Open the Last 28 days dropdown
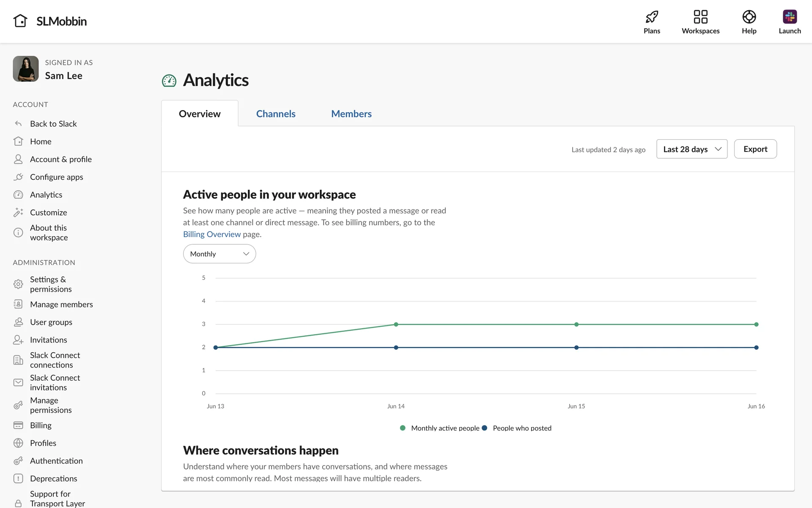 691,149
